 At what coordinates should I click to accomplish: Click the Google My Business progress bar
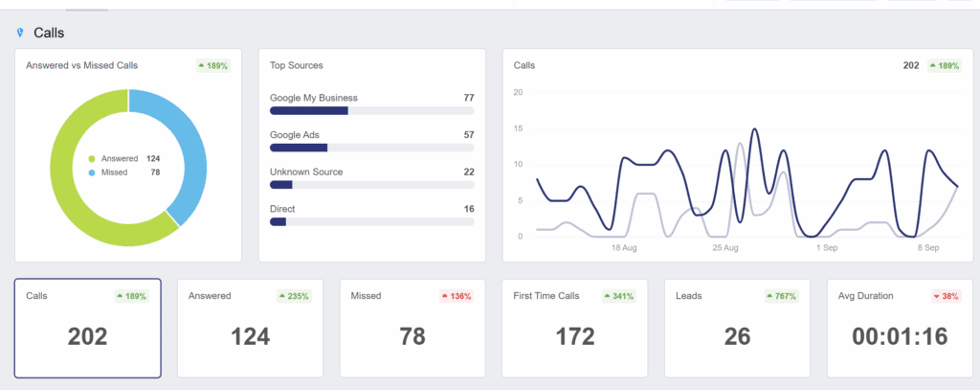click(371, 110)
